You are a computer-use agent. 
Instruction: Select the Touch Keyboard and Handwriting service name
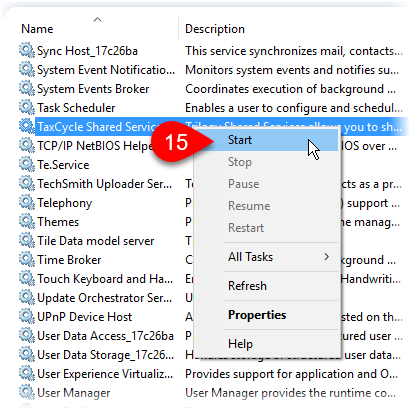click(105, 279)
